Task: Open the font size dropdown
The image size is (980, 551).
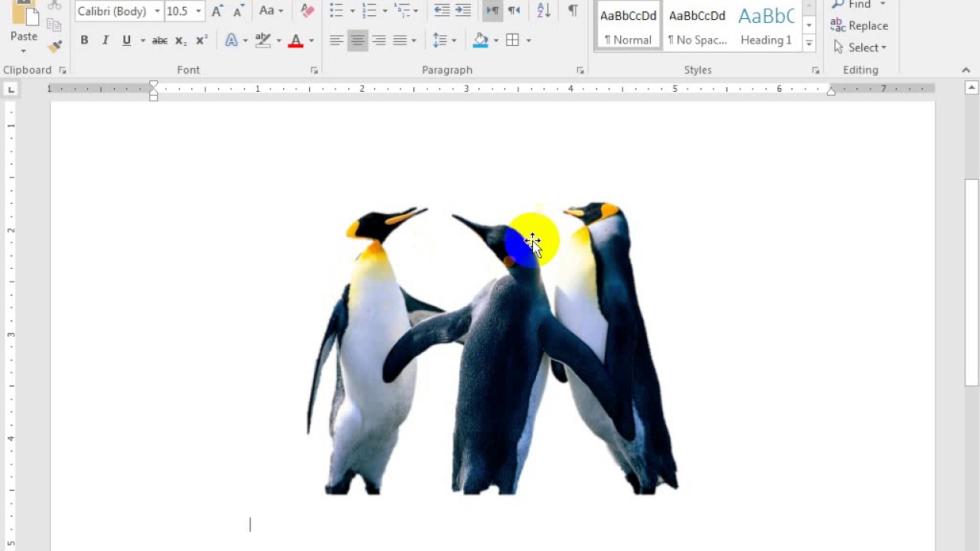Action: pyautogui.click(x=198, y=11)
